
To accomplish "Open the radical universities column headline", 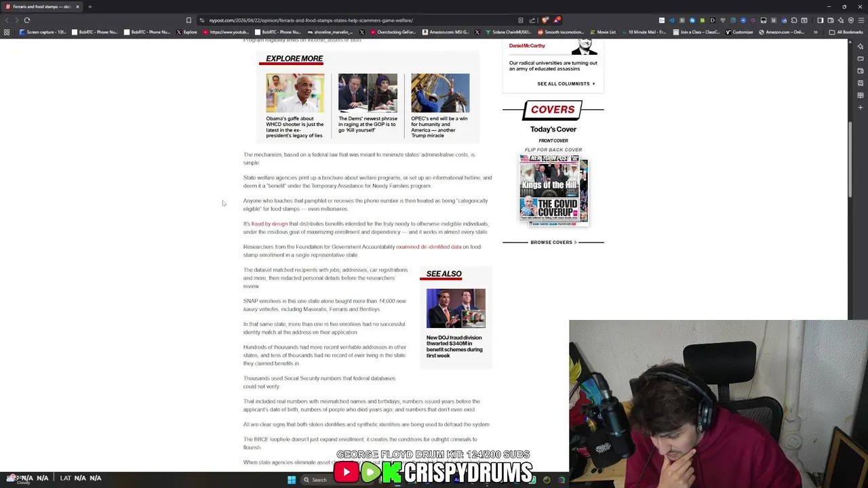I will click(x=553, y=66).
